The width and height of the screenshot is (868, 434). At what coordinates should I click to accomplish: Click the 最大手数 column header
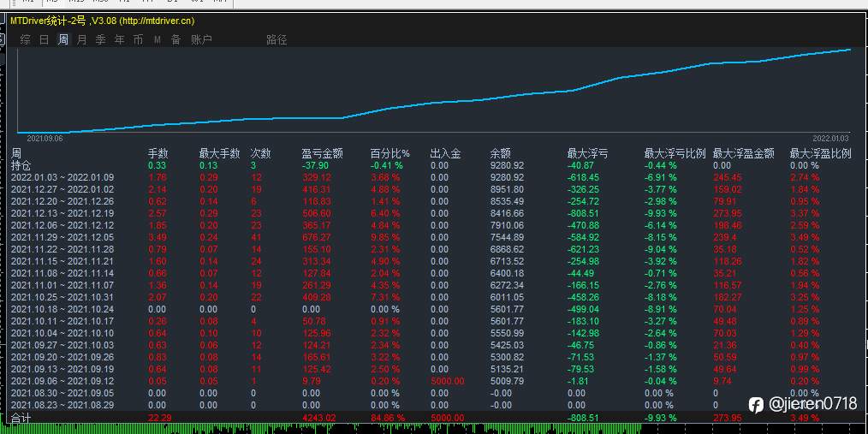(220, 153)
